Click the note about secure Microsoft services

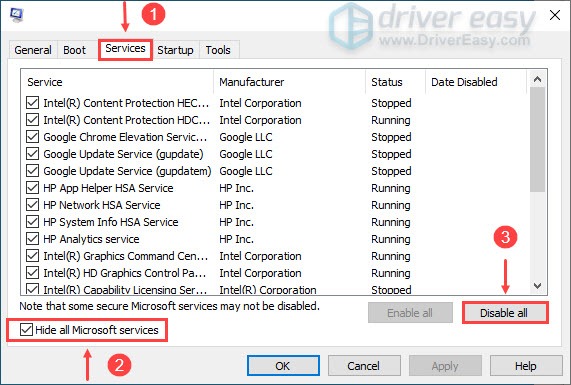pyautogui.click(x=169, y=306)
